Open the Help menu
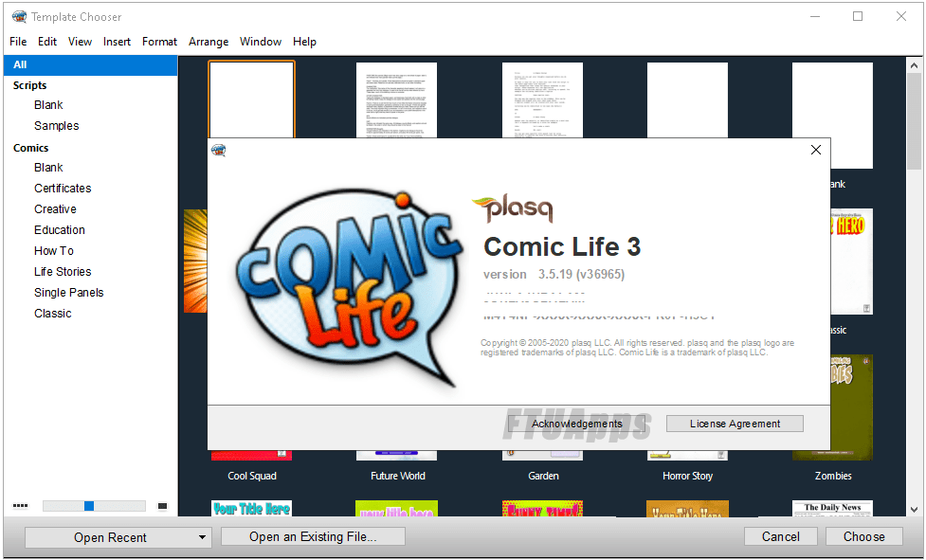The image size is (926, 560). (305, 42)
